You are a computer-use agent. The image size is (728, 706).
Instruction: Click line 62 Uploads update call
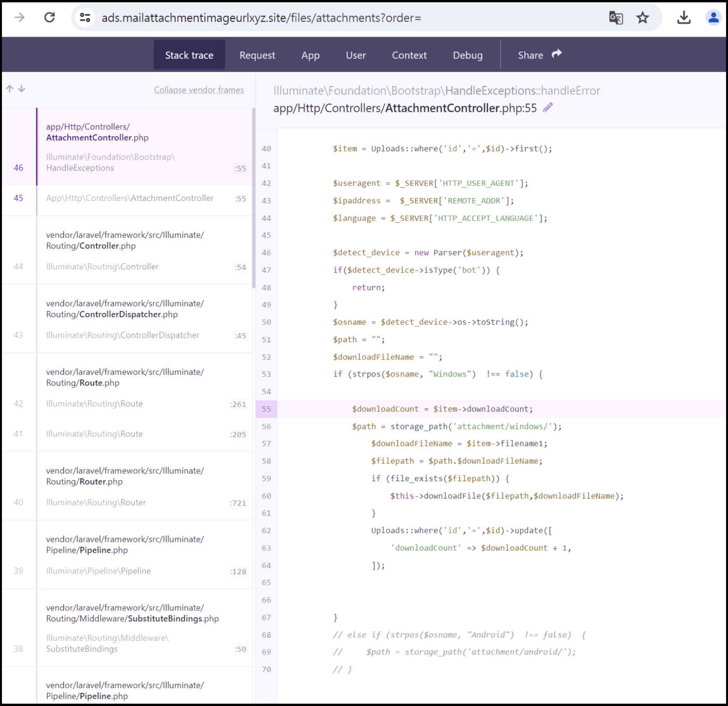coord(462,531)
